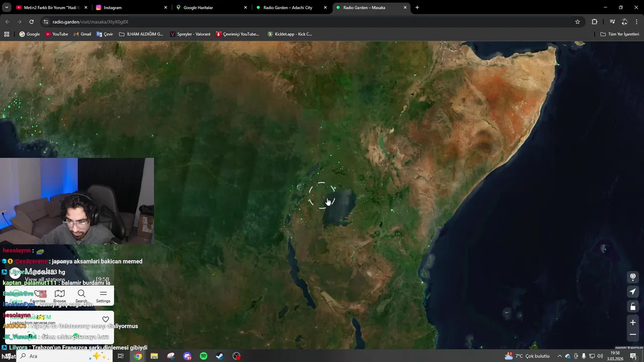Go back with the browser back arrow
The width and height of the screenshot is (644, 362).
pyautogui.click(x=7, y=22)
